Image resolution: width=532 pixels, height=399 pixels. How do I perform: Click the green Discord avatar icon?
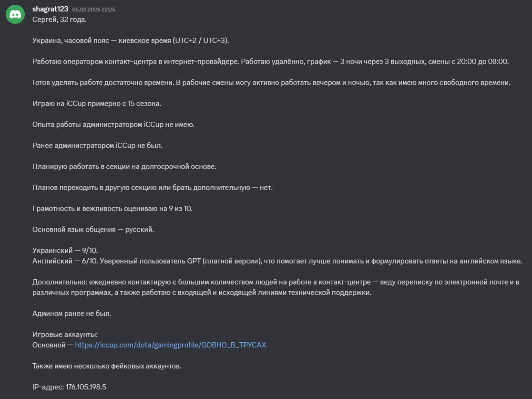click(x=15, y=14)
